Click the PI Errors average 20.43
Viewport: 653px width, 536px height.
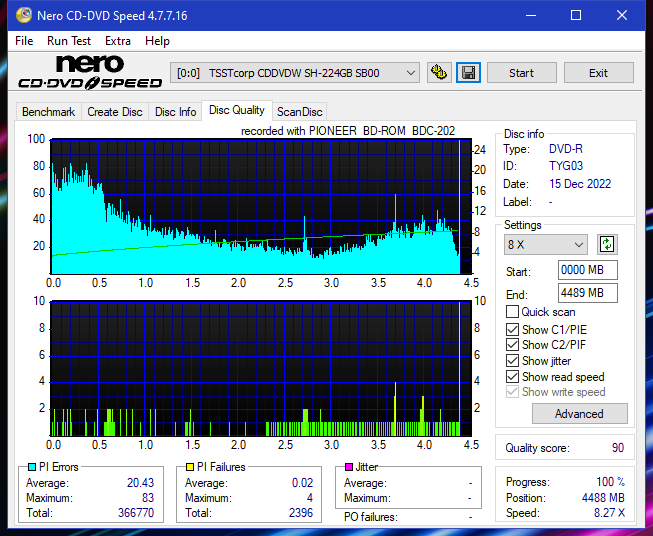(140, 483)
